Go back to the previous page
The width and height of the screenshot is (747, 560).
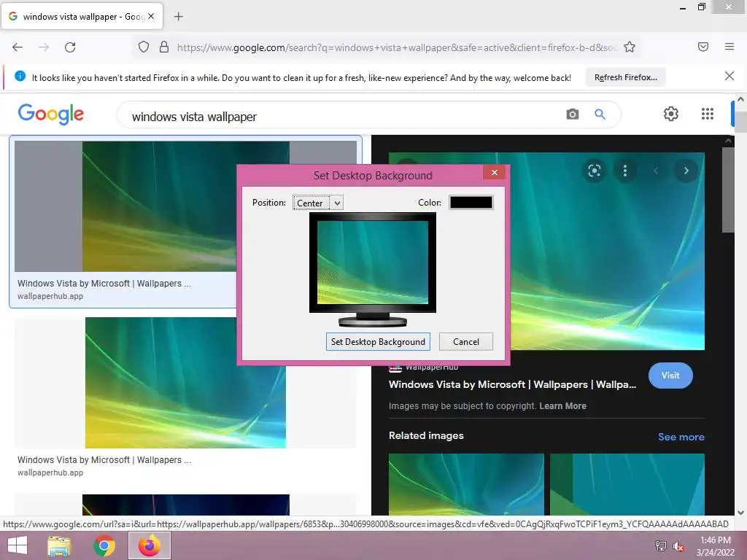(x=18, y=47)
